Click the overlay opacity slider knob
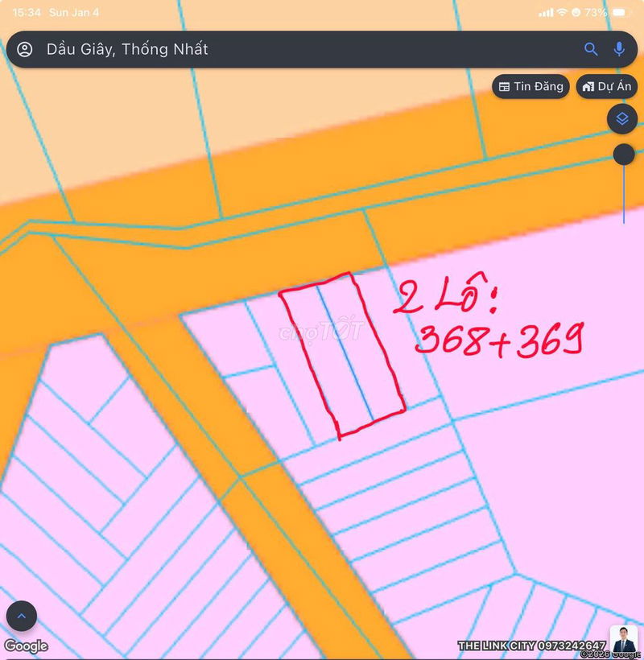Viewport: 644px width, 660px height. click(623, 155)
